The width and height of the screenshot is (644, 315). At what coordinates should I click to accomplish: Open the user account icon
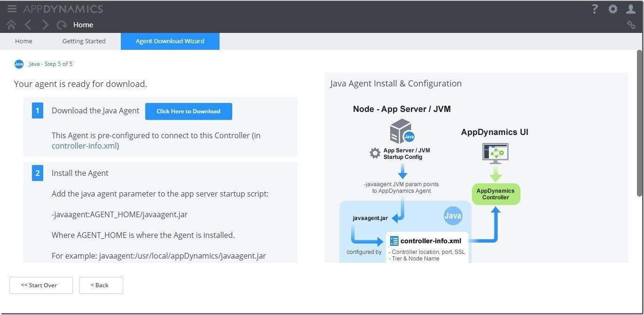(631, 9)
